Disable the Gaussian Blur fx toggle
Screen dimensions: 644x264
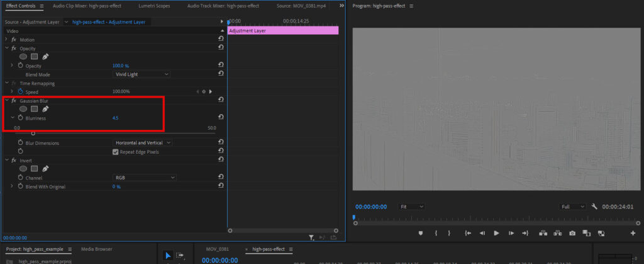click(14, 101)
